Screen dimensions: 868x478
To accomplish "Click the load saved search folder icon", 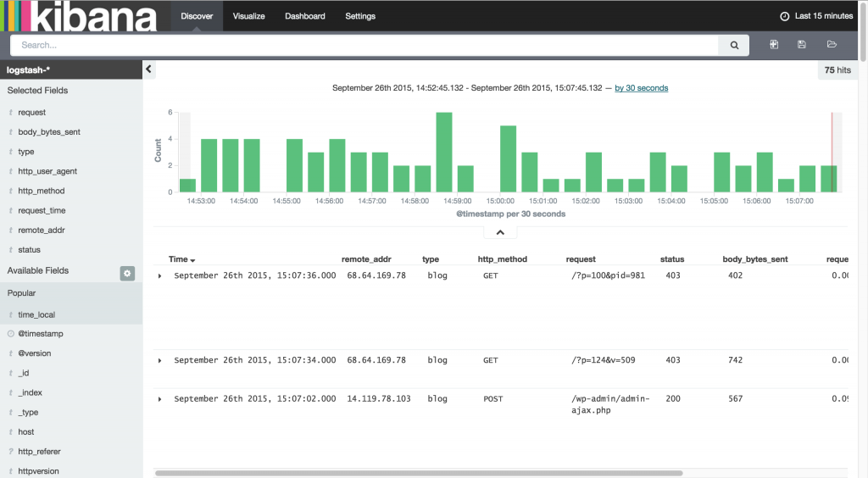I will [832, 44].
